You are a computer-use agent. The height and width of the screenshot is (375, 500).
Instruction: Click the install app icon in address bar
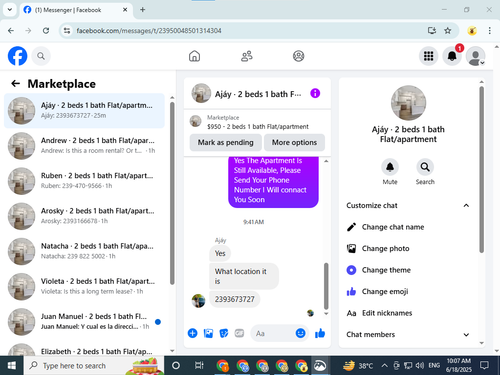coord(432,31)
